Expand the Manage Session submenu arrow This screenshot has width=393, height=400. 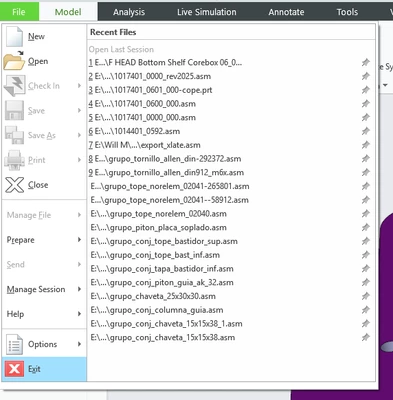(x=79, y=289)
